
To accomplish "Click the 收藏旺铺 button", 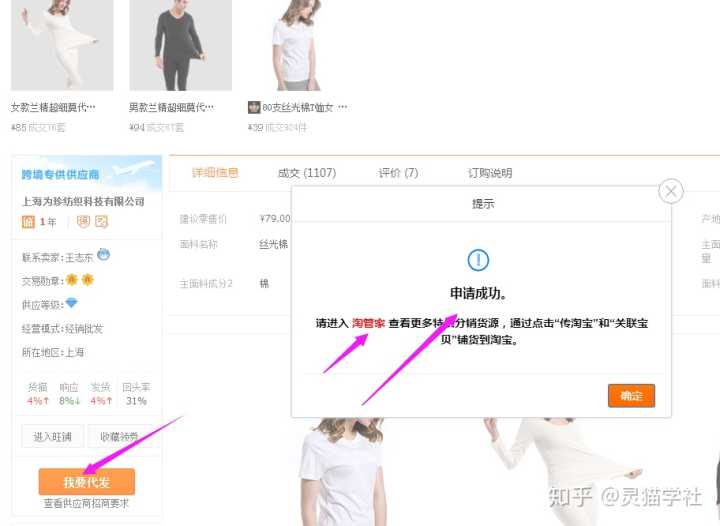I will (x=119, y=436).
